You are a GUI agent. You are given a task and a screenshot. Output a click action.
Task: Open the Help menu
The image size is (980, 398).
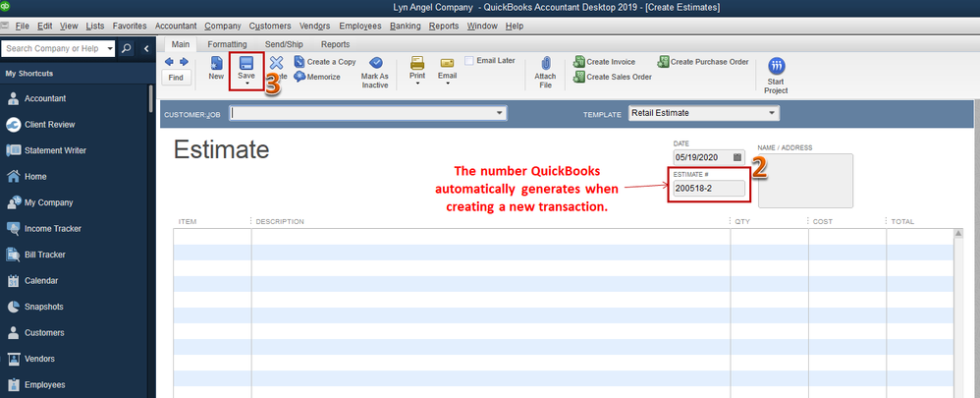click(x=515, y=27)
